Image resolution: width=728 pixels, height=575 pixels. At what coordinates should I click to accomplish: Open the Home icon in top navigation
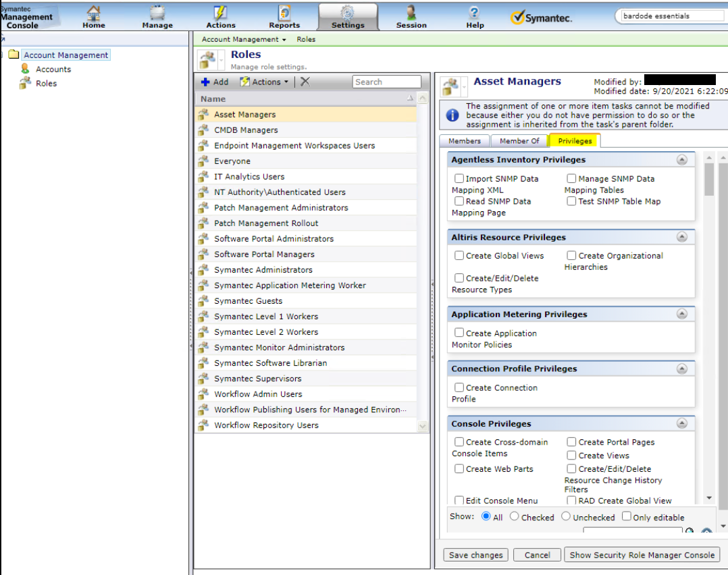[x=94, y=13]
